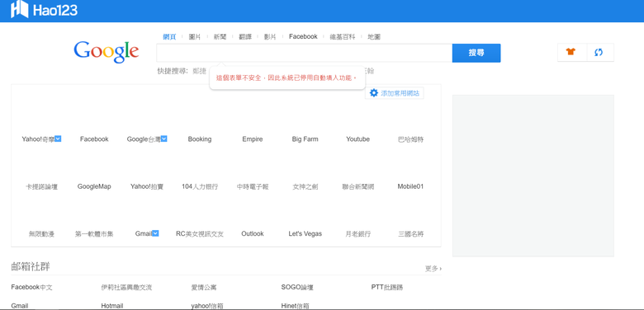Focus the Google search input field
644x310 pixels.
coord(305,53)
